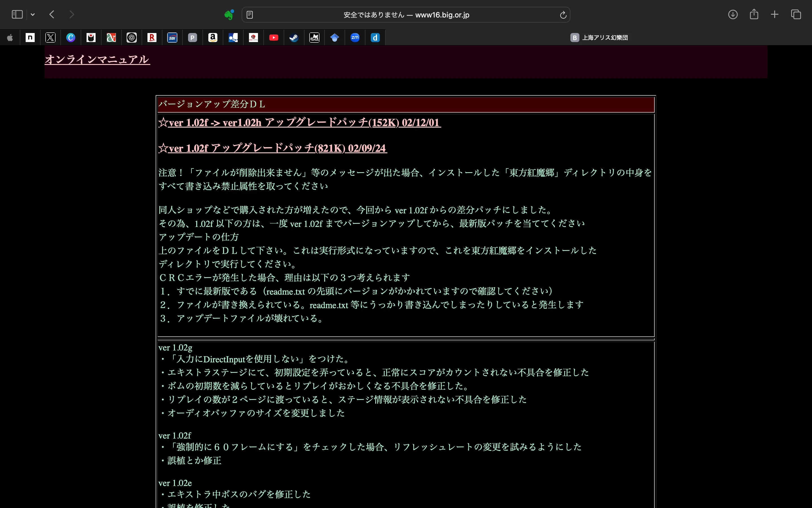Click the '３．アップデートファイルが壊れている。' line
The height and width of the screenshot is (508, 812).
pyautogui.click(x=242, y=318)
